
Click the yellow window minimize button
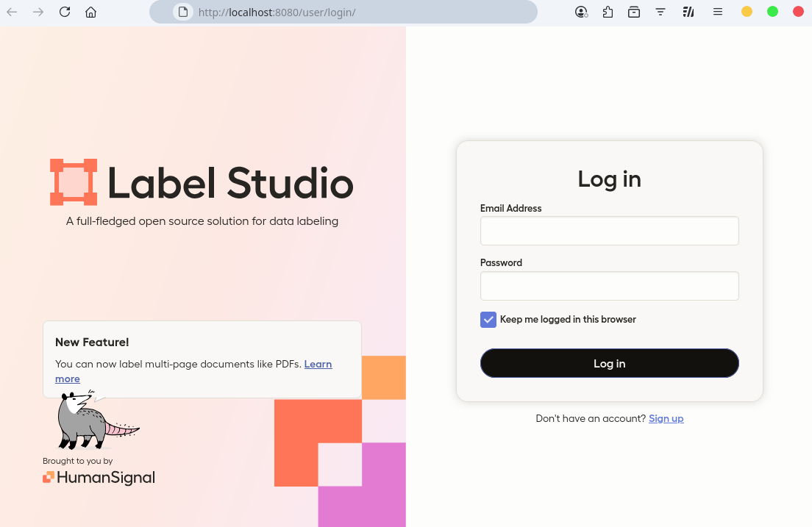(x=747, y=12)
